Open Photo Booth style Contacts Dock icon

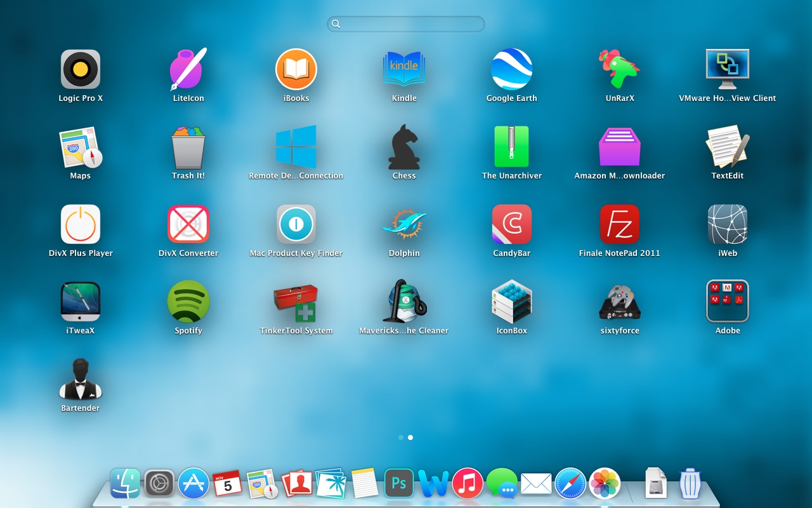pos(296,484)
